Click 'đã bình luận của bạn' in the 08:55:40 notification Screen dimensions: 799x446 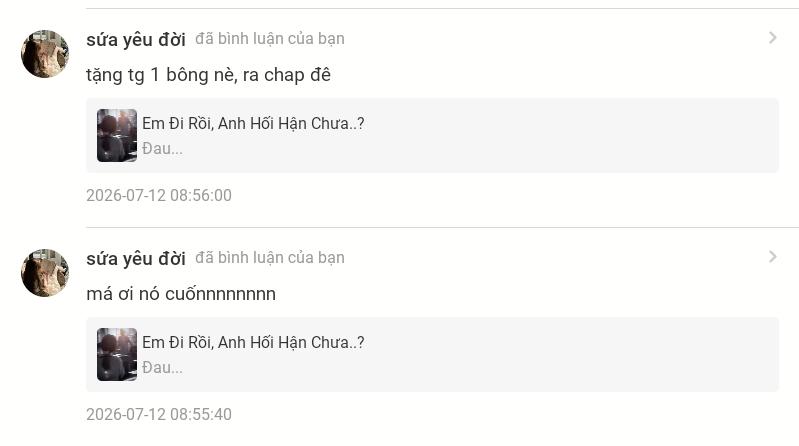tap(270, 258)
